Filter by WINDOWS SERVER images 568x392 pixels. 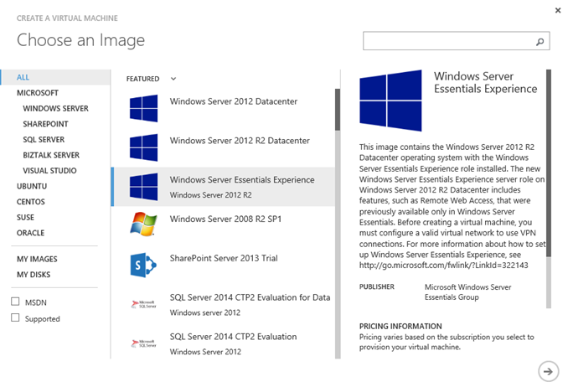point(55,108)
